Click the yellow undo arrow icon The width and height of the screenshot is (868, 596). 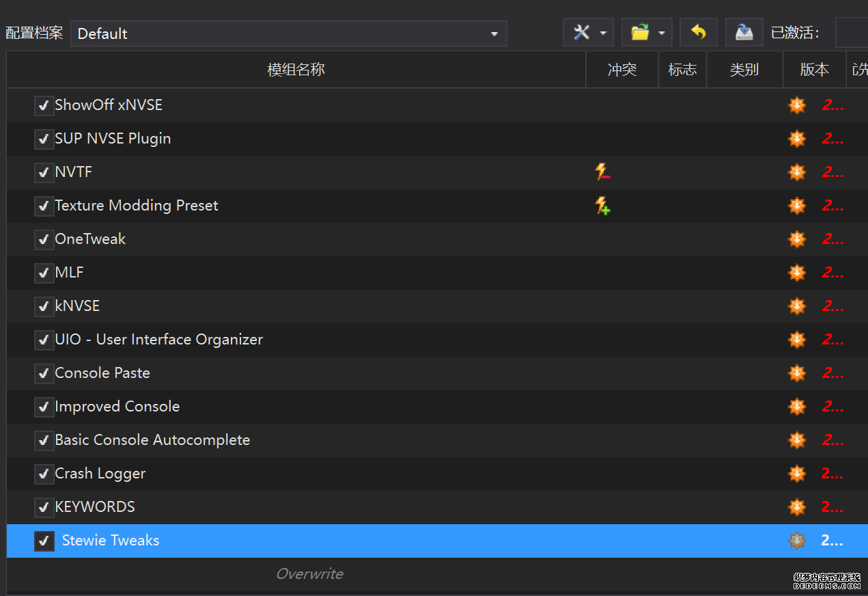coord(698,33)
